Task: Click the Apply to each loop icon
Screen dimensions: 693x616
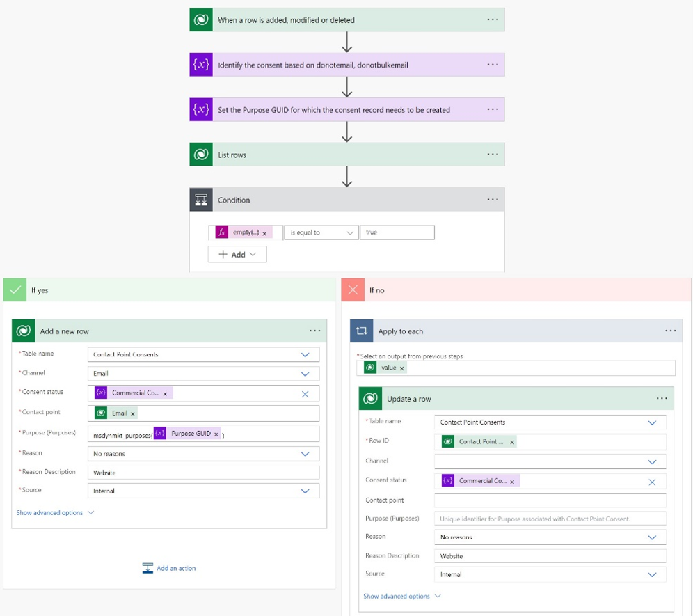Action: (x=362, y=331)
